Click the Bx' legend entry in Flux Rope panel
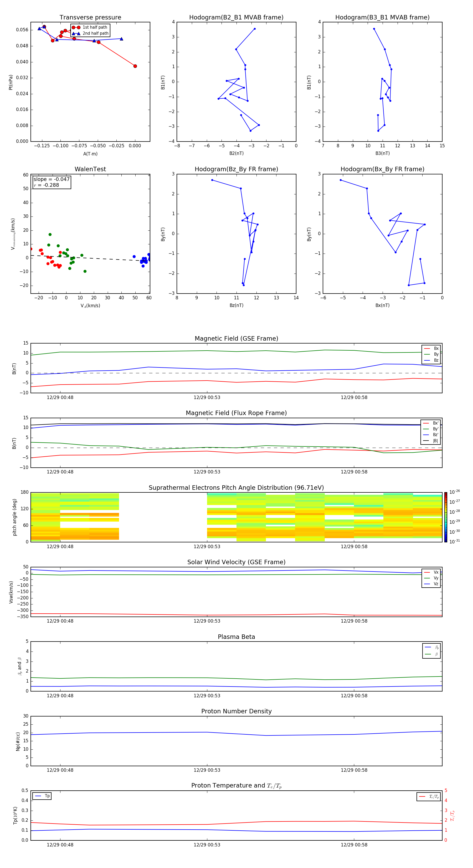The image size is (473, 868). (x=431, y=423)
